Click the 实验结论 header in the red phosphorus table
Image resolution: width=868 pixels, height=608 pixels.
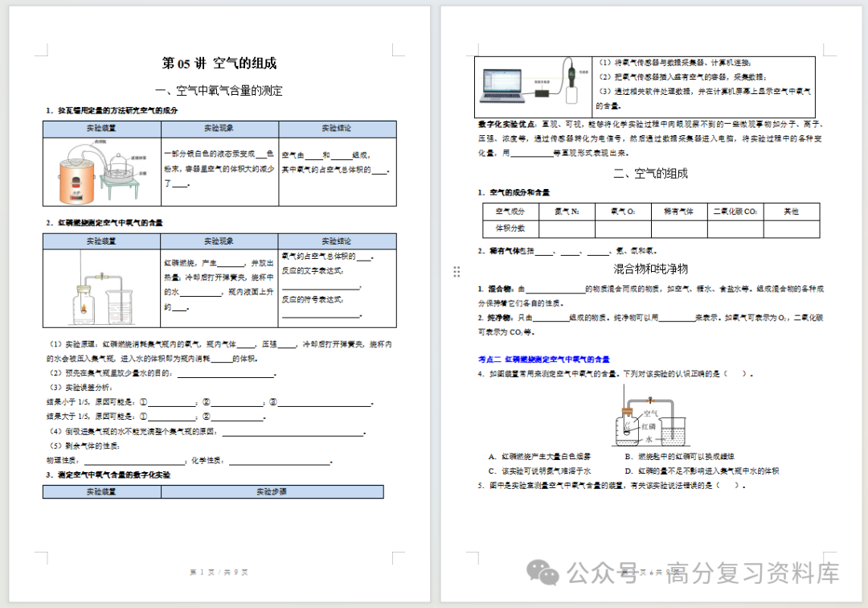point(337,241)
